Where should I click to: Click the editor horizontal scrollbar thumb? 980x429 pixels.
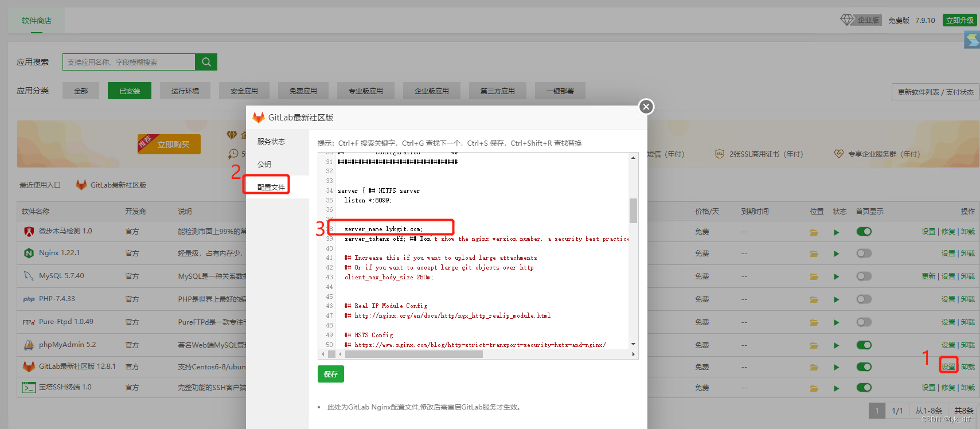[x=414, y=354]
